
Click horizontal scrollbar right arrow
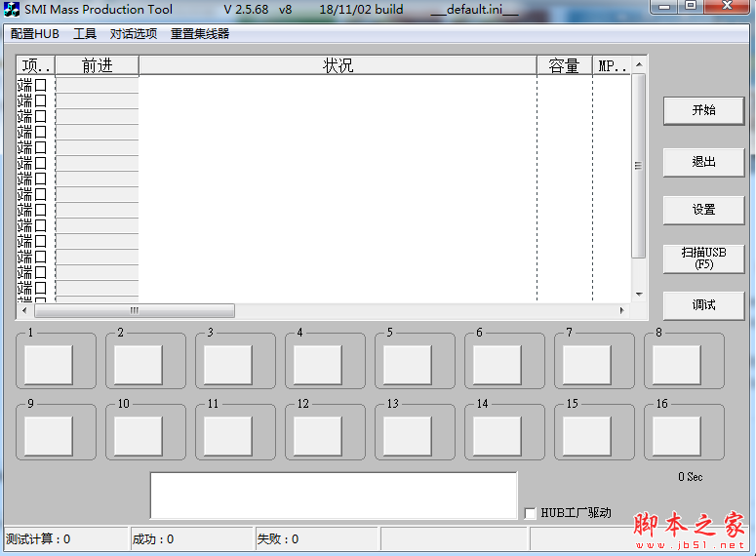point(622,310)
